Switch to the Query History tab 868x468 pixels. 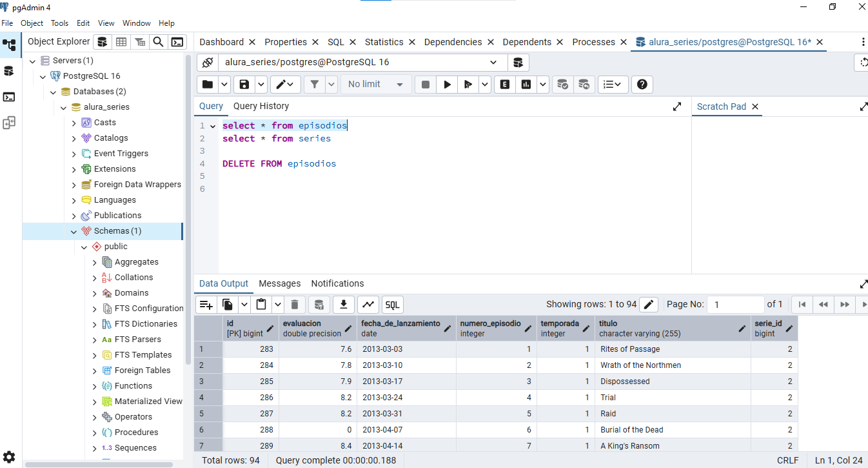[261, 106]
